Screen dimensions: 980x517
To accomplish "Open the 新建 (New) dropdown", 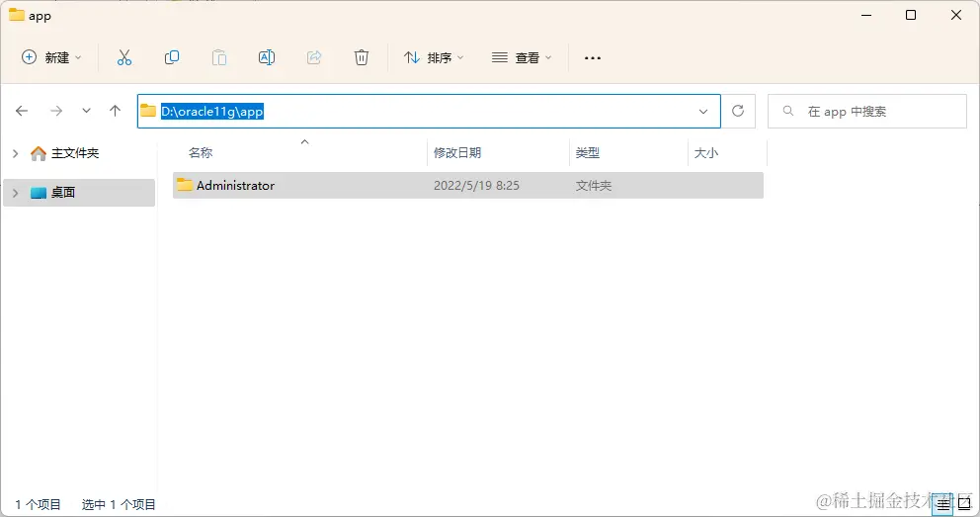I will [x=51, y=57].
